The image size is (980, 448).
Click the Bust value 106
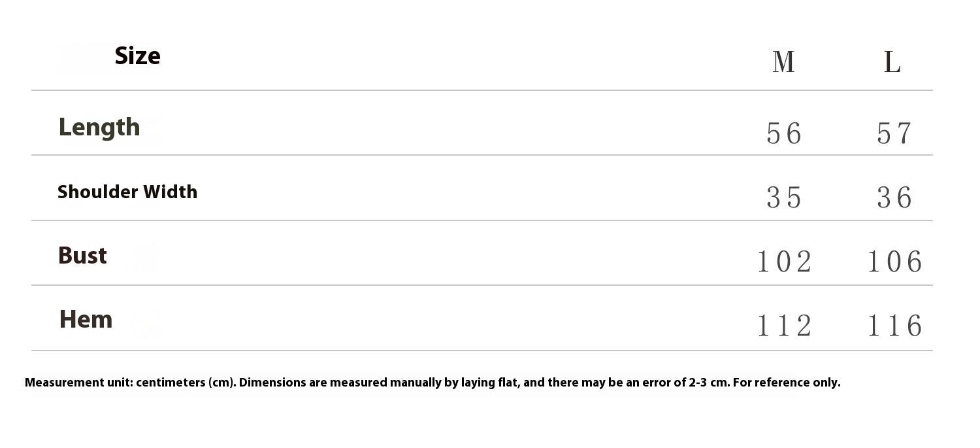point(894,262)
